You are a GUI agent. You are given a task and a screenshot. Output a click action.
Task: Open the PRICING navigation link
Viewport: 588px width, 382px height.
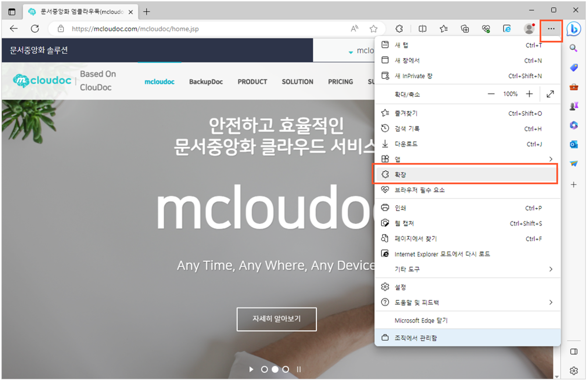341,82
